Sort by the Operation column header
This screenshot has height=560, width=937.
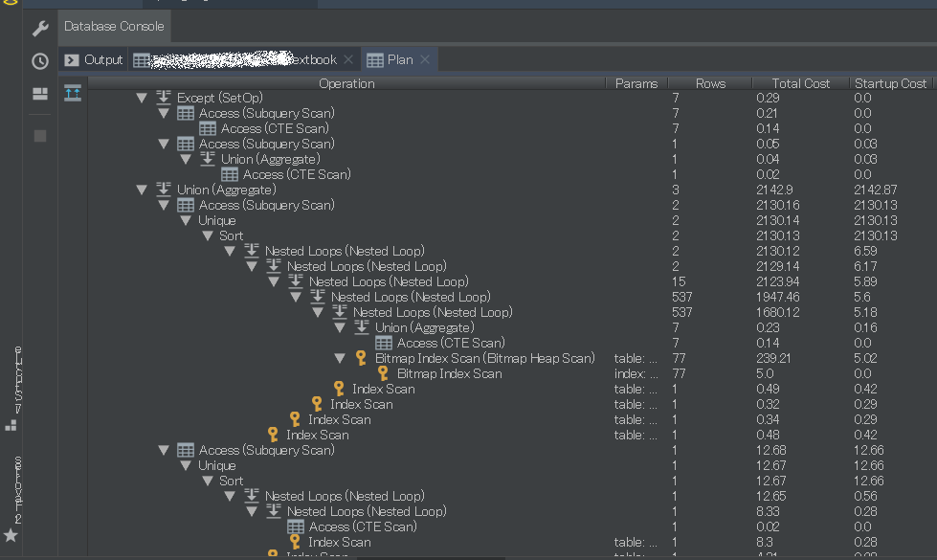pyautogui.click(x=346, y=83)
